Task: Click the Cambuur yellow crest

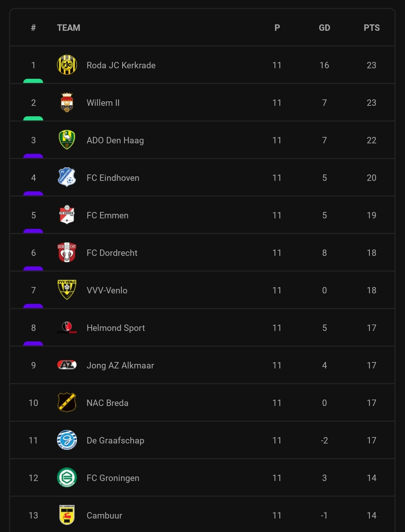Action: click(67, 515)
